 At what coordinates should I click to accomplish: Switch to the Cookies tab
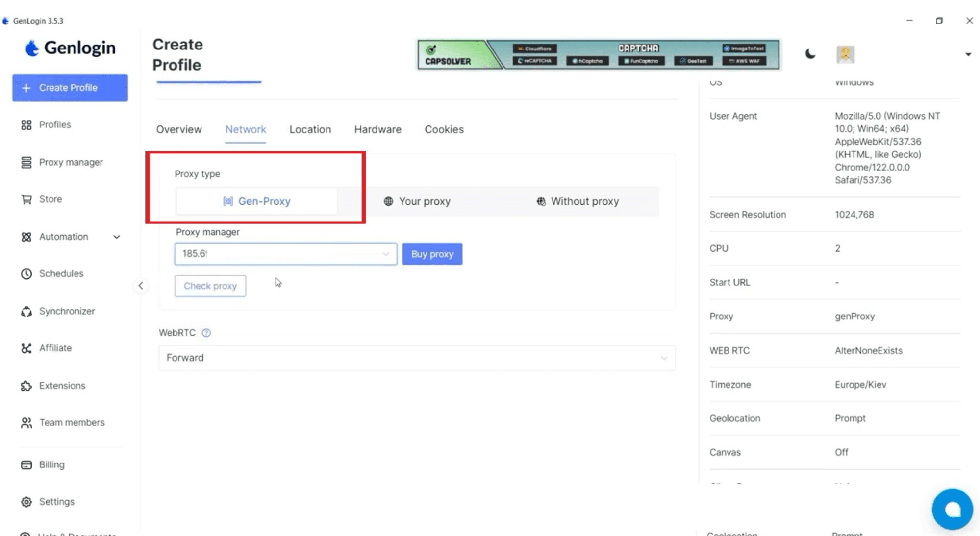pos(444,129)
